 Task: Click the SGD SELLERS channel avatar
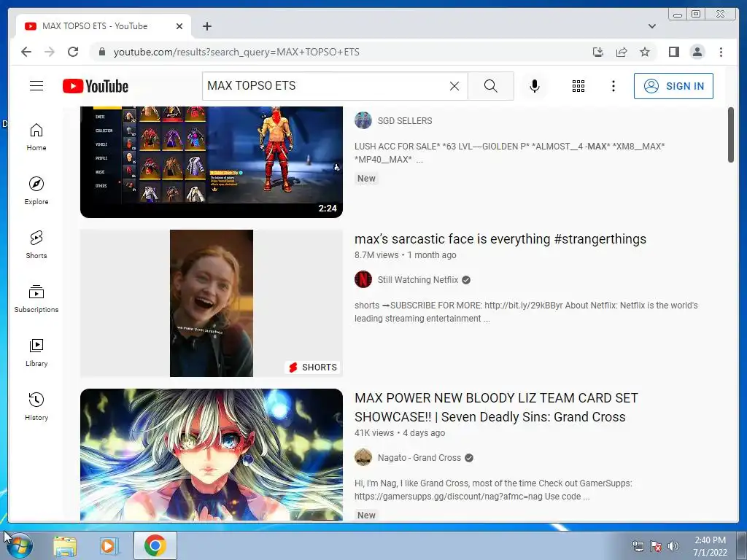pos(363,120)
